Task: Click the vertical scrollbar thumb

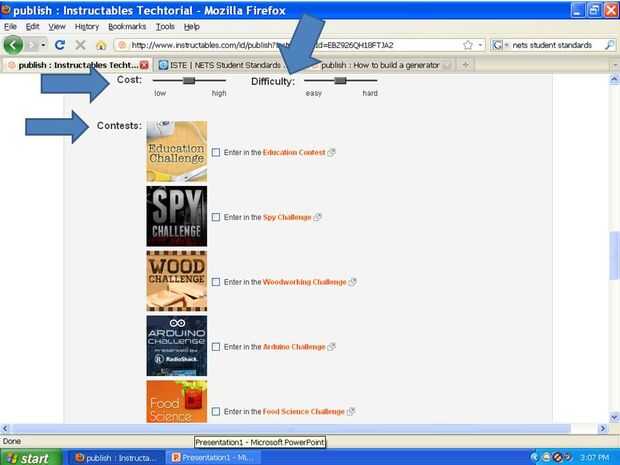Action: coord(614,255)
